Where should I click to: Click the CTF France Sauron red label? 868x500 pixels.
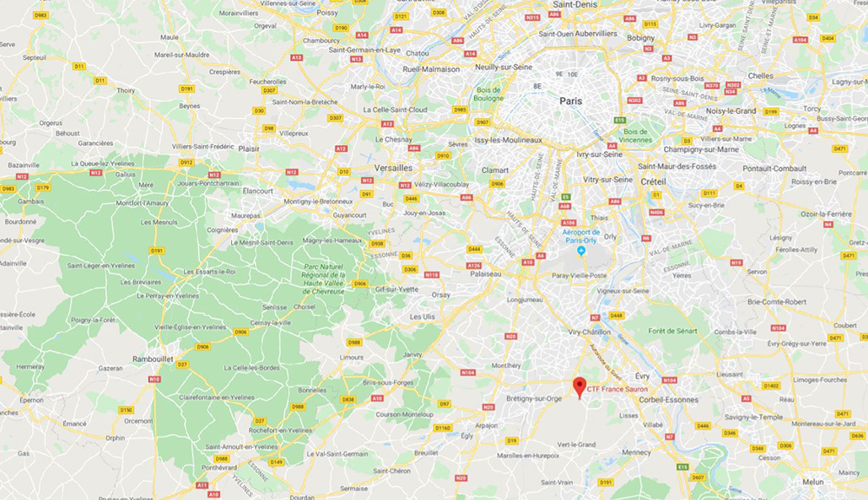[617, 389]
